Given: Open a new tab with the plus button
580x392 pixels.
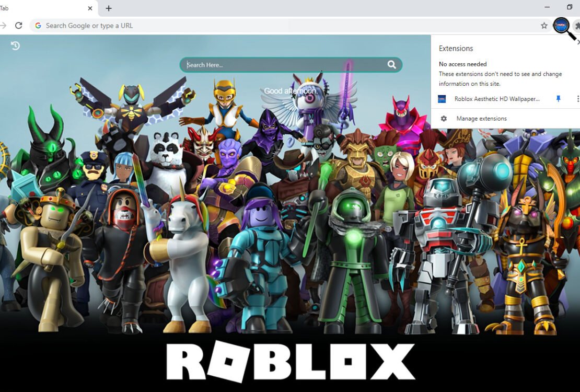Looking at the screenshot, I should pyautogui.click(x=109, y=8).
